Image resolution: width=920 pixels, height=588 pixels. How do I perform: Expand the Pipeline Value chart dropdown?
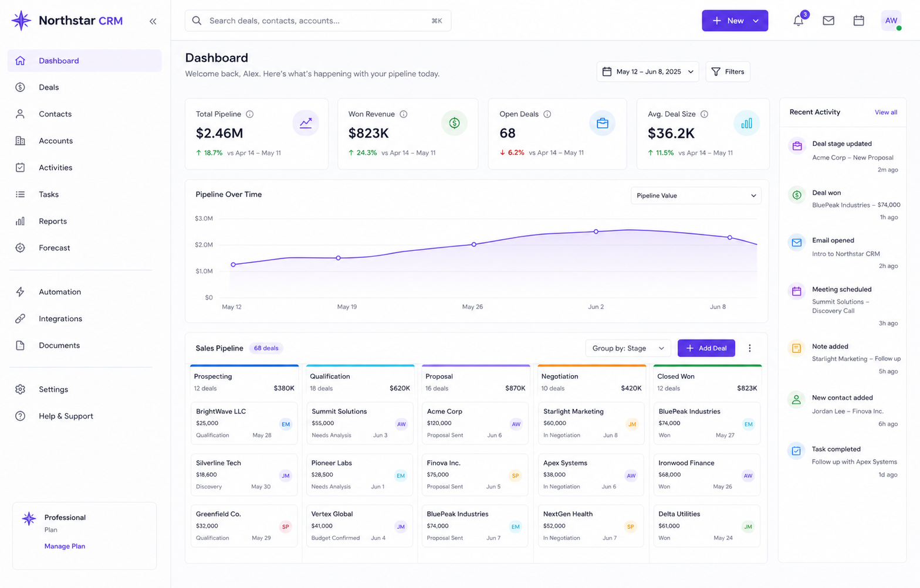[x=696, y=196]
